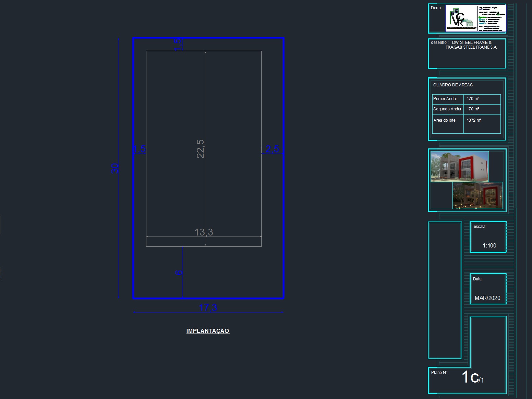Select the 30 lot height dimension text
This screenshot has width=532, height=399.
pyautogui.click(x=115, y=168)
